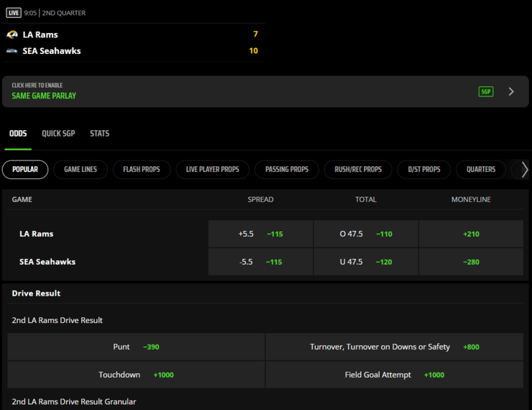Expand Same Game Parlay with right chevron

(x=511, y=91)
